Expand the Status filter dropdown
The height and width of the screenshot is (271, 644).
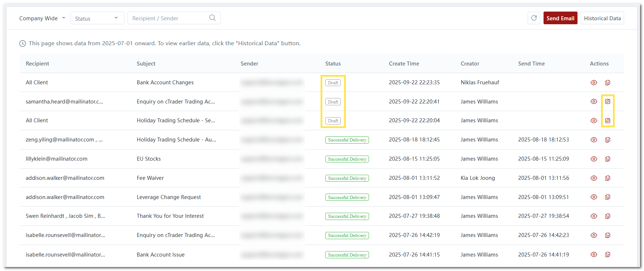[x=97, y=18]
